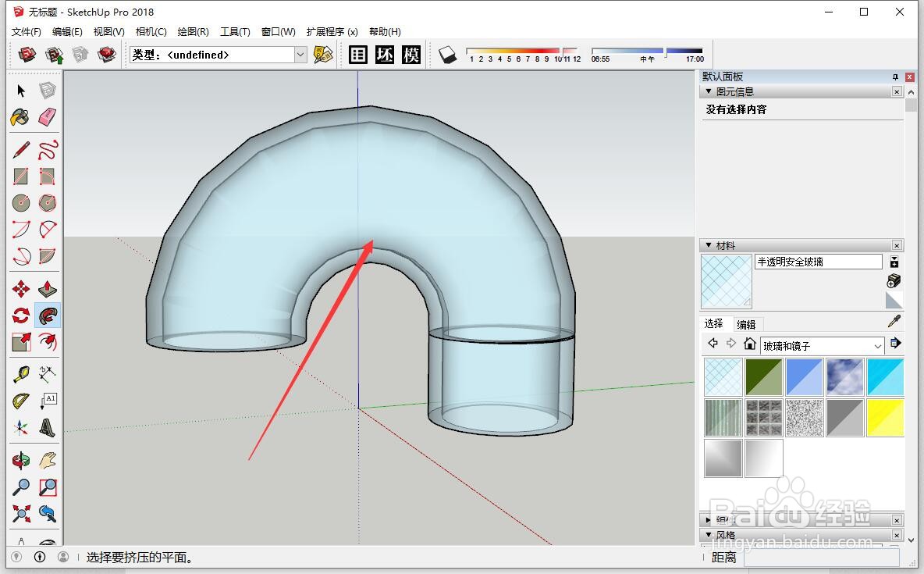Image resolution: width=924 pixels, height=574 pixels.
Task: Open the 类型 <undefined> dropdown
Action: click(300, 55)
